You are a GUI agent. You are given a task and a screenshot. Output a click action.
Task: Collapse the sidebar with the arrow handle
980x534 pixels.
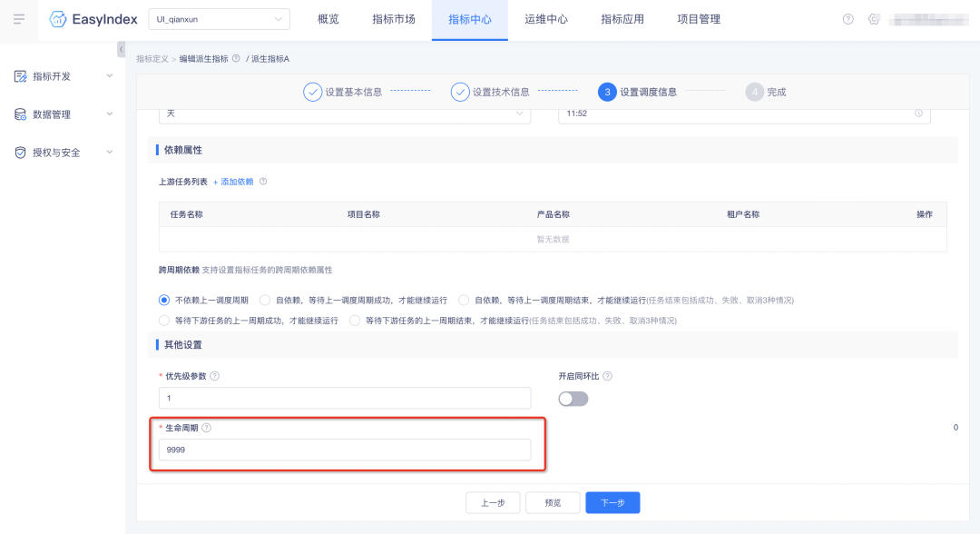tap(122, 49)
